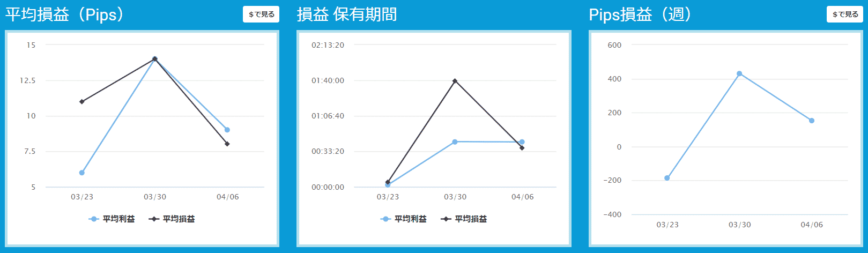
Task: Click '$で見る' button on 平均損益（Pips） panel
Action: (261, 14)
